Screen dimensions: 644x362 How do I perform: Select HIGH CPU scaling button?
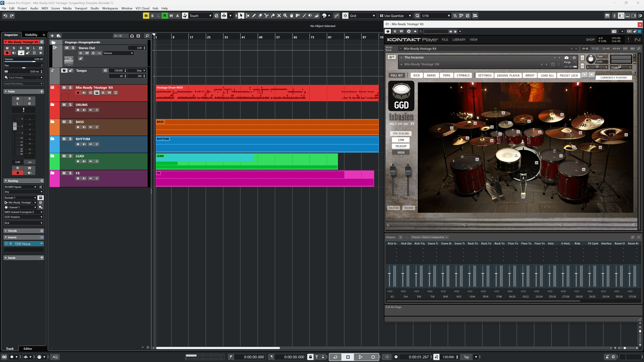point(401,152)
